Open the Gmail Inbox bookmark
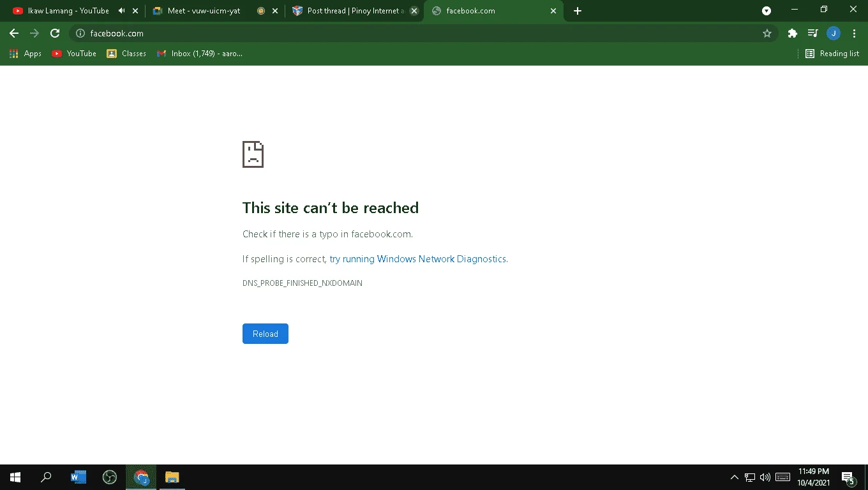The image size is (868, 490). coord(200,54)
